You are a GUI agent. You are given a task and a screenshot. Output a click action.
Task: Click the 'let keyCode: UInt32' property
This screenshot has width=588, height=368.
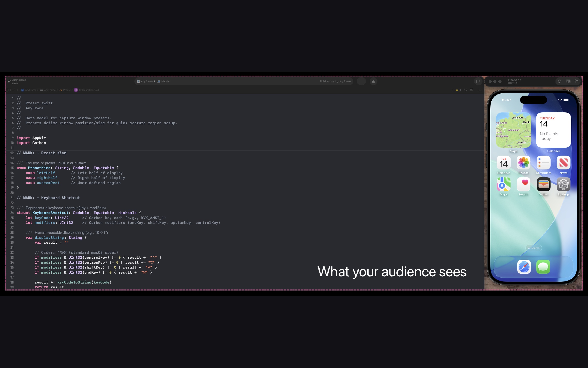47,218
